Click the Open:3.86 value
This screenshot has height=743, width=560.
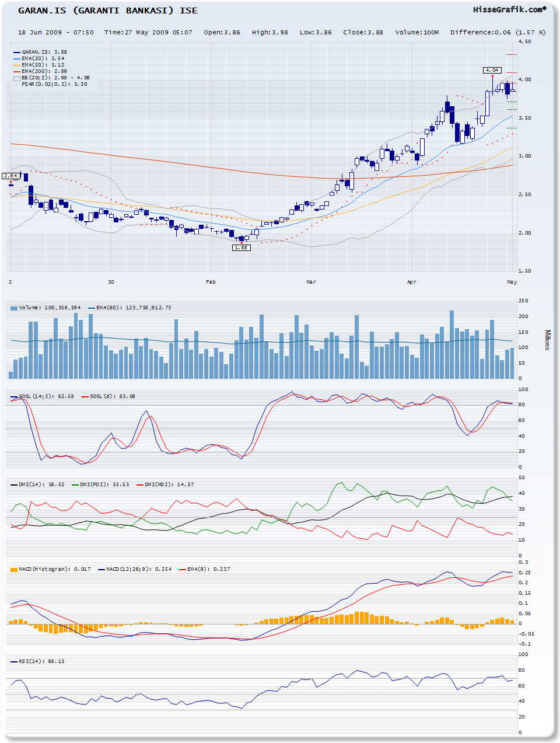tap(222, 32)
